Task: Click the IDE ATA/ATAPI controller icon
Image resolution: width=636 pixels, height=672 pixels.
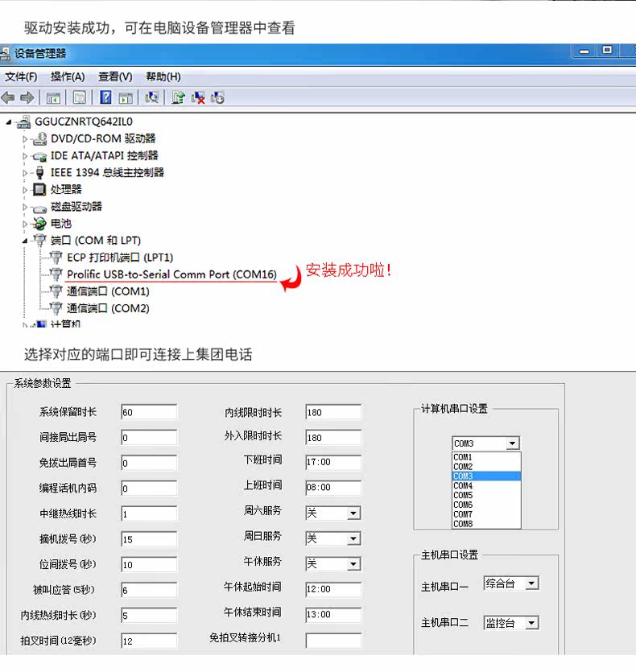Action: (x=39, y=156)
